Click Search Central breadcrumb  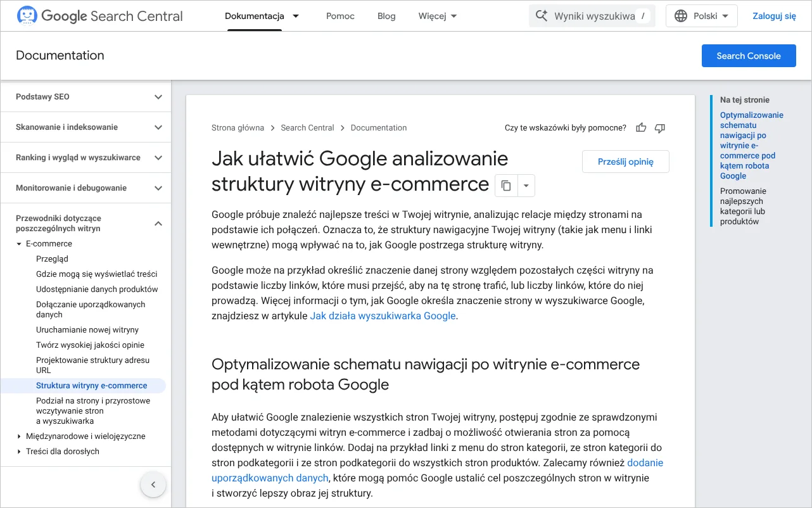click(x=307, y=128)
